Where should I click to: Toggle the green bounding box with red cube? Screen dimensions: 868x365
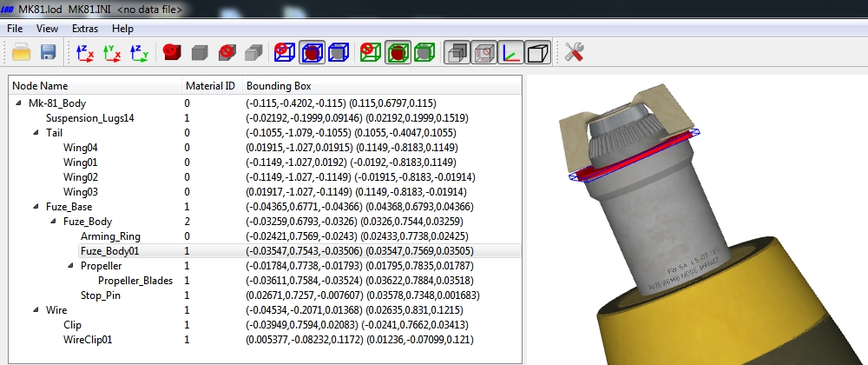pos(398,53)
